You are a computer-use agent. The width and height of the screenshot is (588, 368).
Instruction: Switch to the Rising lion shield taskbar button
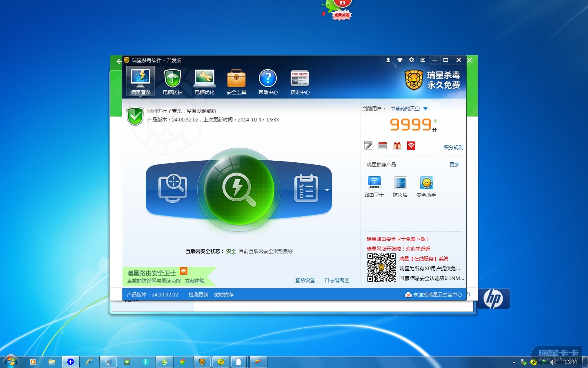point(202,362)
